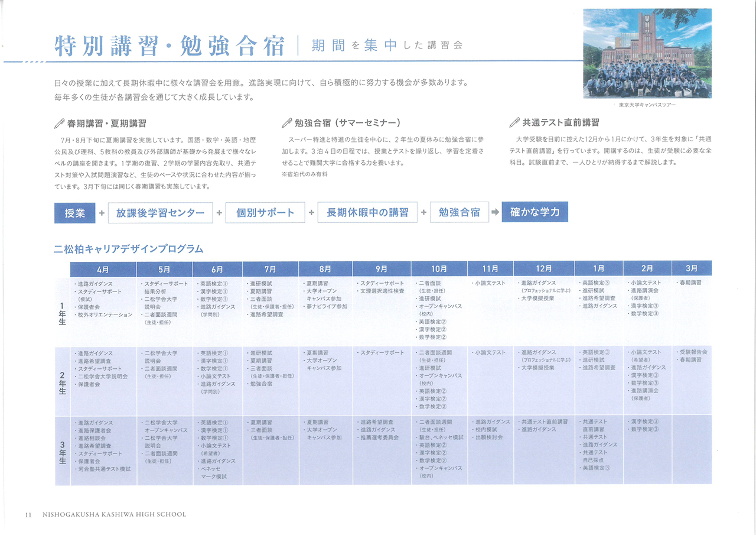This screenshot has width=756, height=535.
Task: Click the ※宿泊代のみ有料 note
Action: coord(305,174)
